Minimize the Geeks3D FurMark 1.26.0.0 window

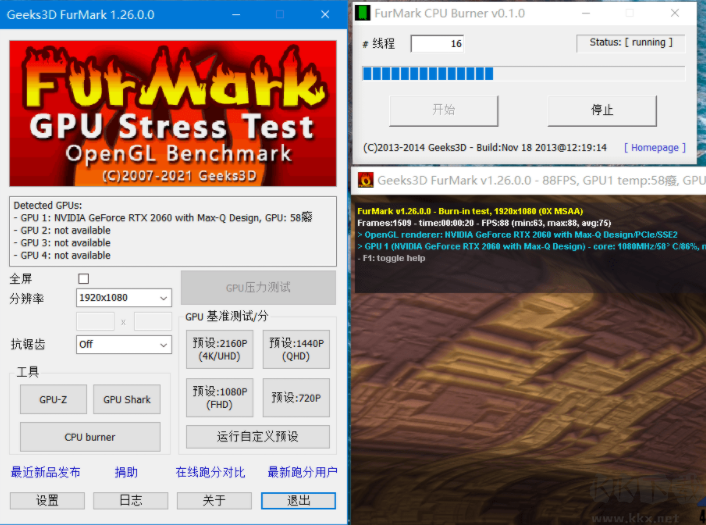click(x=236, y=14)
